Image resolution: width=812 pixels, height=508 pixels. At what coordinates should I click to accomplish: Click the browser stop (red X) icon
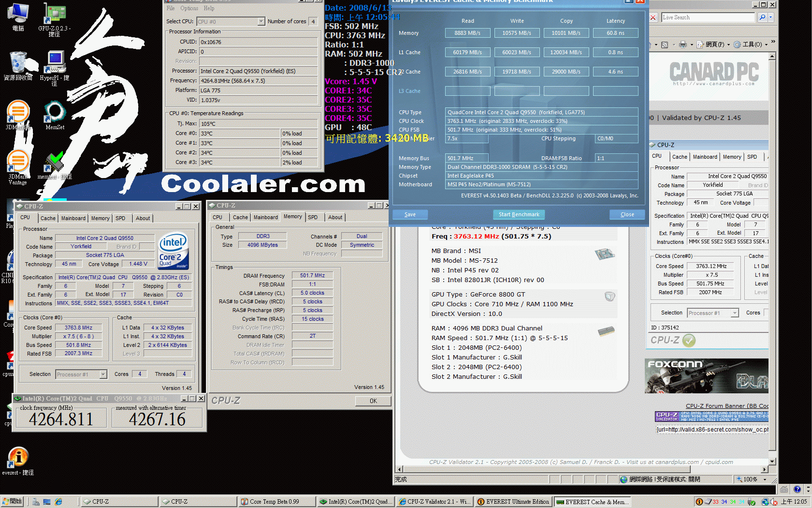(x=653, y=17)
